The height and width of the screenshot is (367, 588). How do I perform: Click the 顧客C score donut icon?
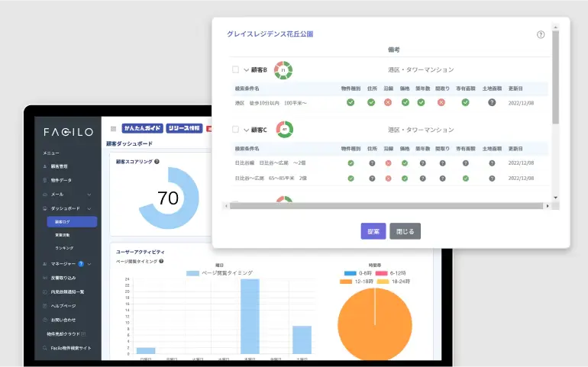283,130
